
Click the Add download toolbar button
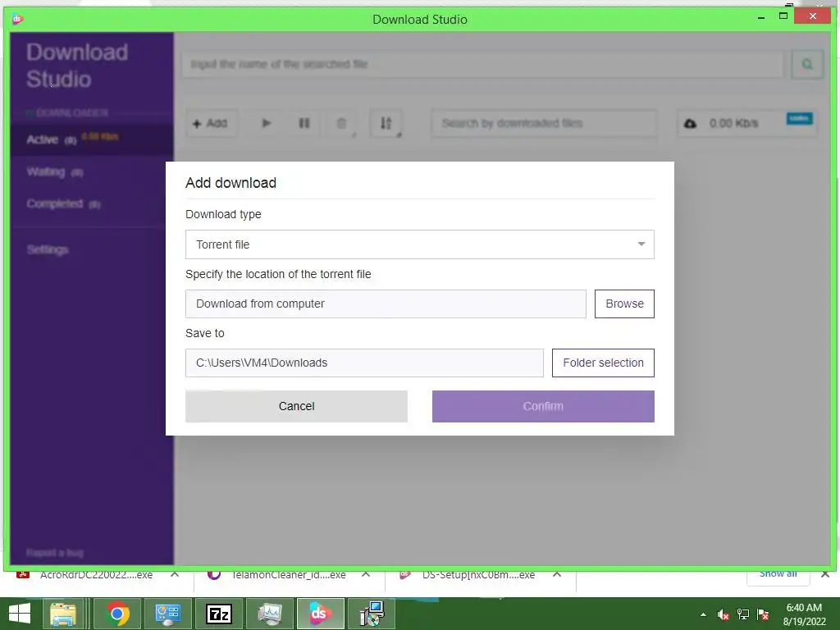[210, 123]
